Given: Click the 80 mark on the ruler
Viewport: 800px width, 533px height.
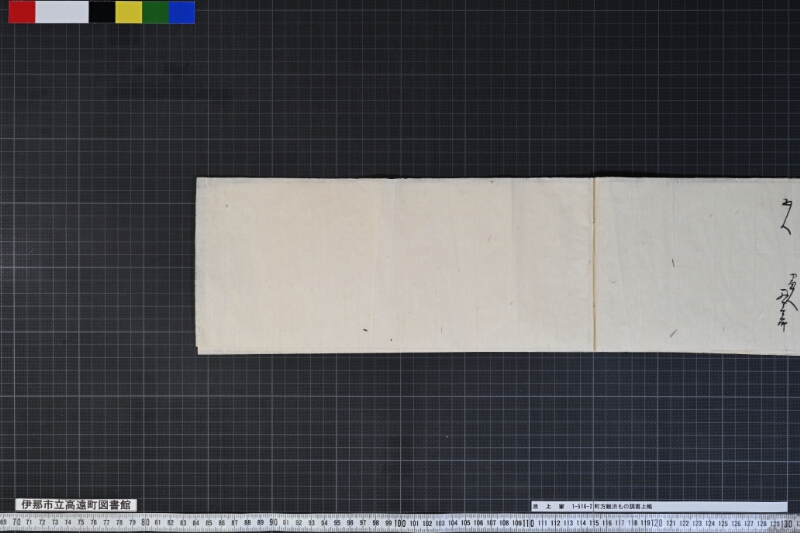Looking at the screenshot, I should point(145,522).
